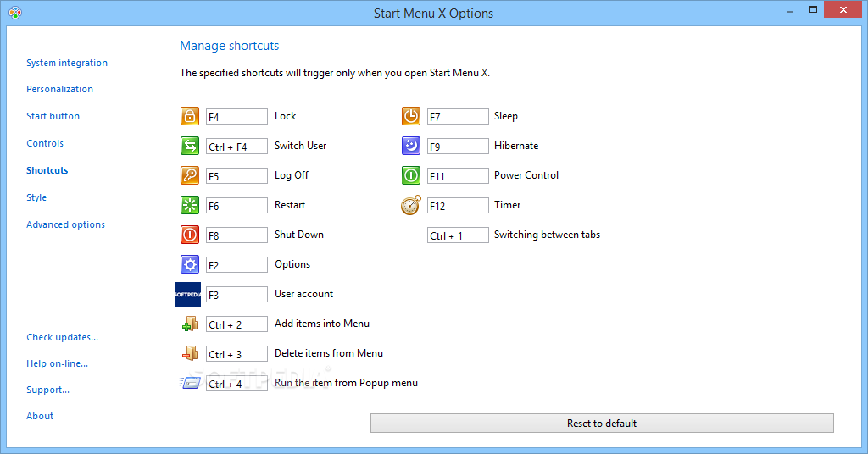Click the Hibernate moon icon
Image resolution: width=868 pixels, height=454 pixels.
click(411, 146)
